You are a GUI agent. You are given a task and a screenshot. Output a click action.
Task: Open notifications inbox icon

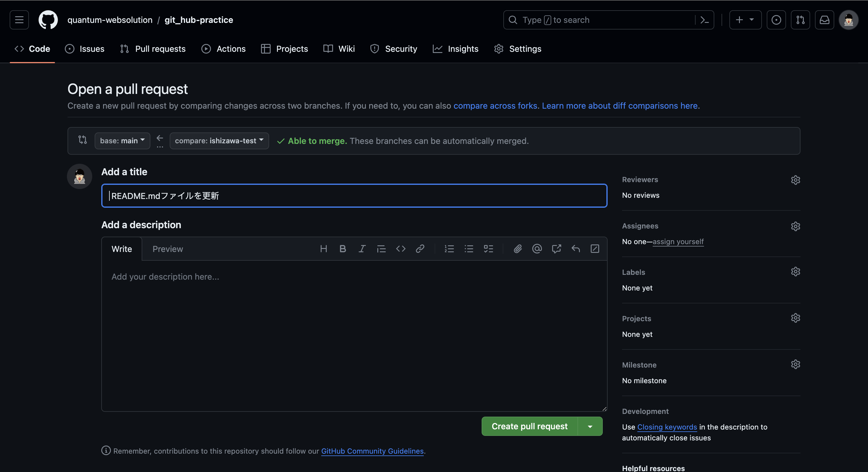[x=824, y=20]
